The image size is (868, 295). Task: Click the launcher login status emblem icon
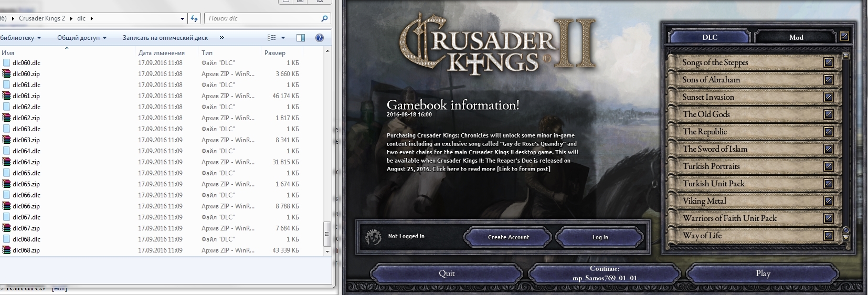pos(374,237)
